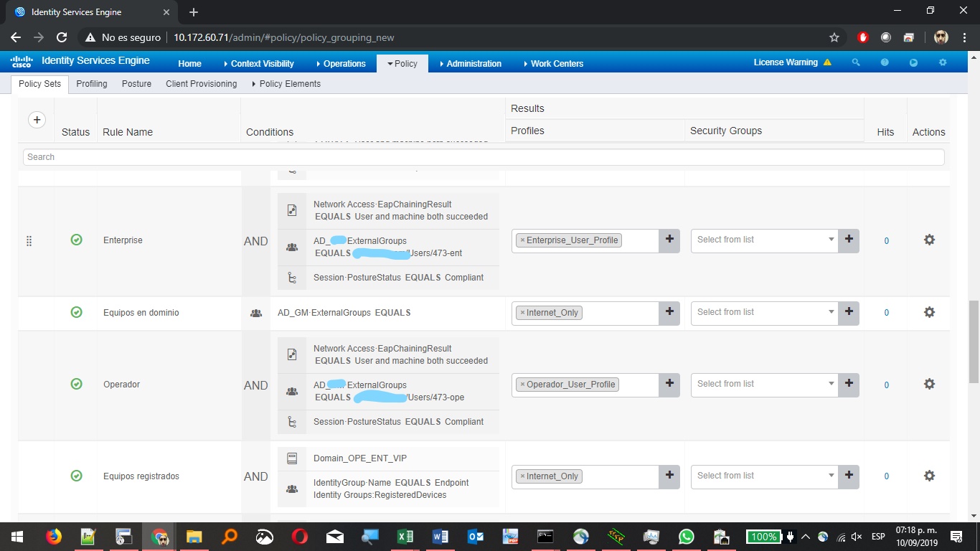980x551 pixels.
Task: Click the page vertical scrollbar thumb
Action: coord(974,342)
